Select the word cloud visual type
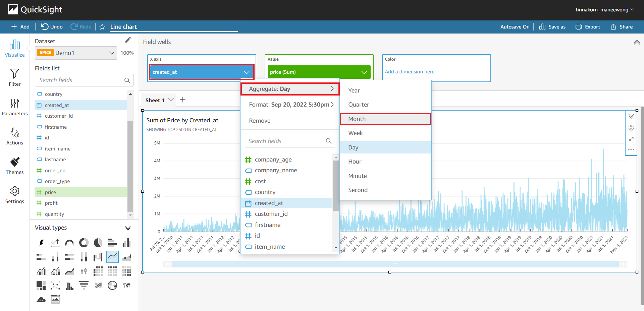644x311 pixels. pyautogui.click(x=41, y=300)
